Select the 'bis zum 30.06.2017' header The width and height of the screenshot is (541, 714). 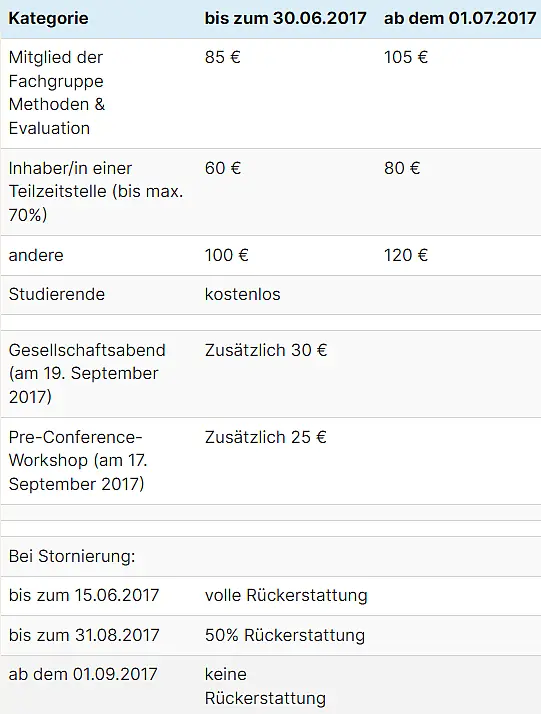click(285, 18)
